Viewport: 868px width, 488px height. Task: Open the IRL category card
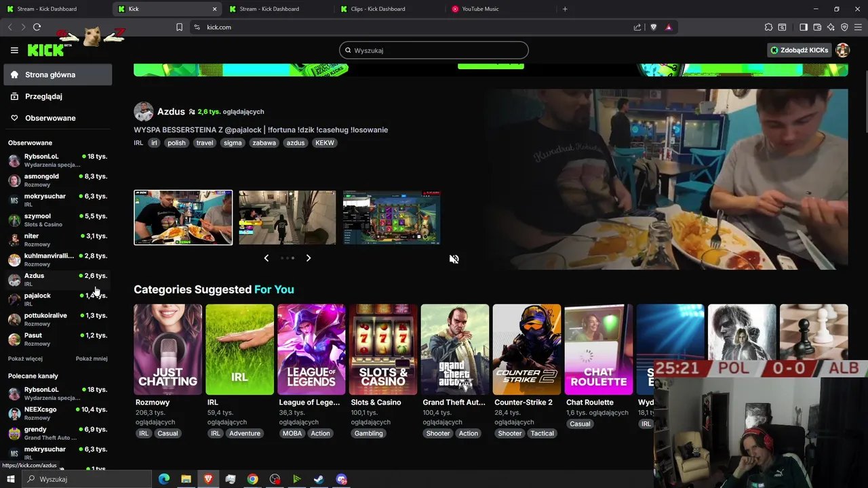[x=240, y=350]
